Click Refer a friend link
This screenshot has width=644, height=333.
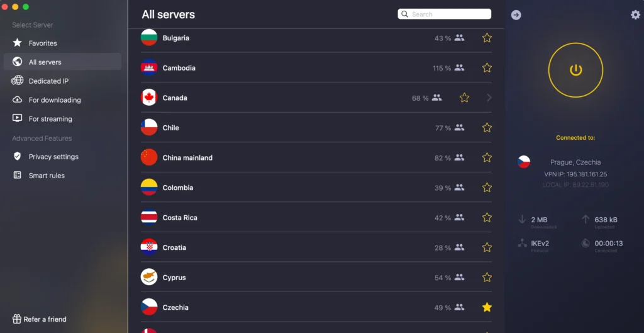click(45, 319)
